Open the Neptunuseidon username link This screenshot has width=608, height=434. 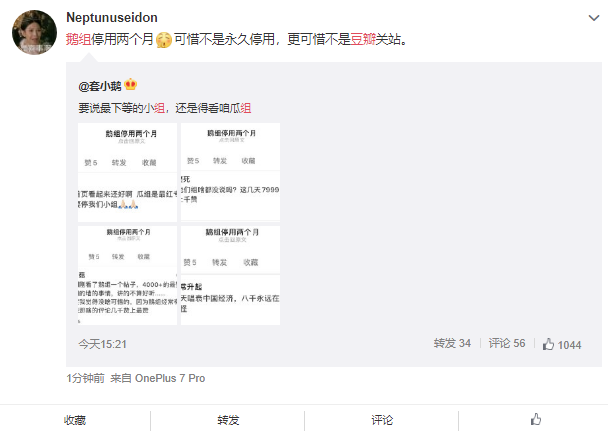[x=112, y=17]
